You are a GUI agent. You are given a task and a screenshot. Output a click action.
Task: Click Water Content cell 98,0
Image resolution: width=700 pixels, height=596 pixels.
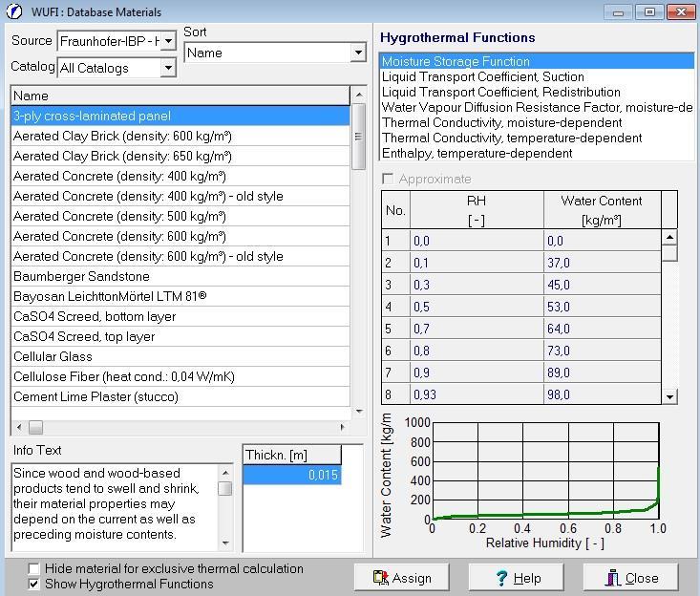pyautogui.click(x=603, y=394)
